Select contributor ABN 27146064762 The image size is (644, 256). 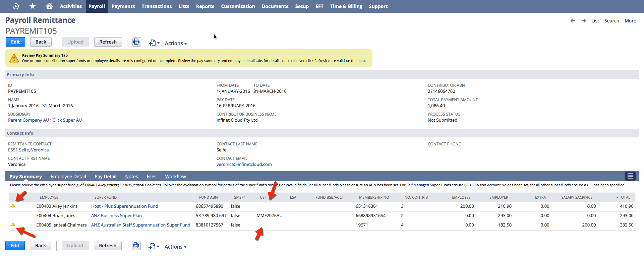pos(442,91)
